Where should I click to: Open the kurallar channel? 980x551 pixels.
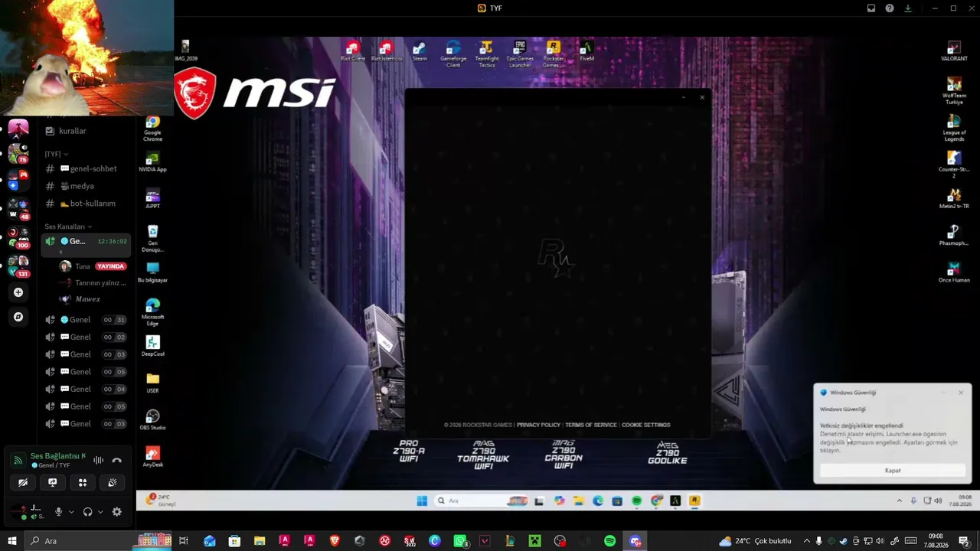click(85, 131)
